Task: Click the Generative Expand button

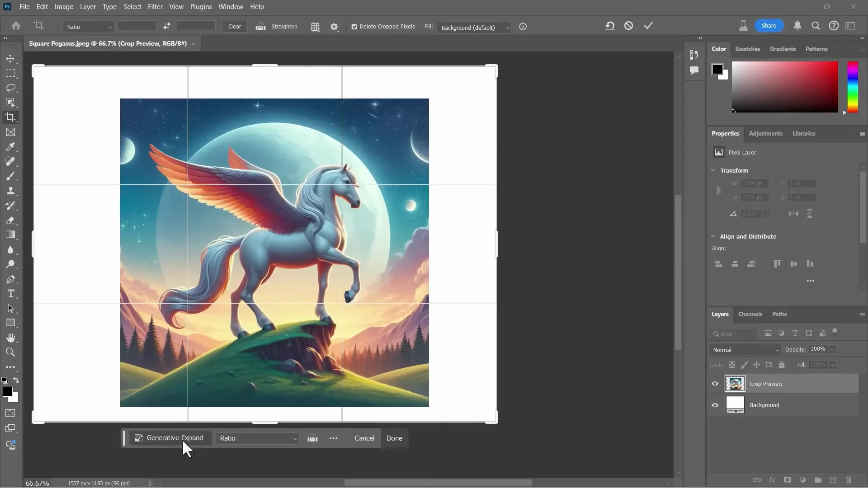Action: [x=170, y=438]
